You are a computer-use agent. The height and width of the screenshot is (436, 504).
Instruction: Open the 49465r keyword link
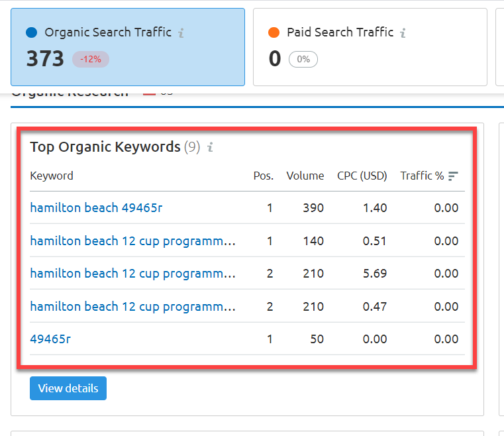[50, 339]
